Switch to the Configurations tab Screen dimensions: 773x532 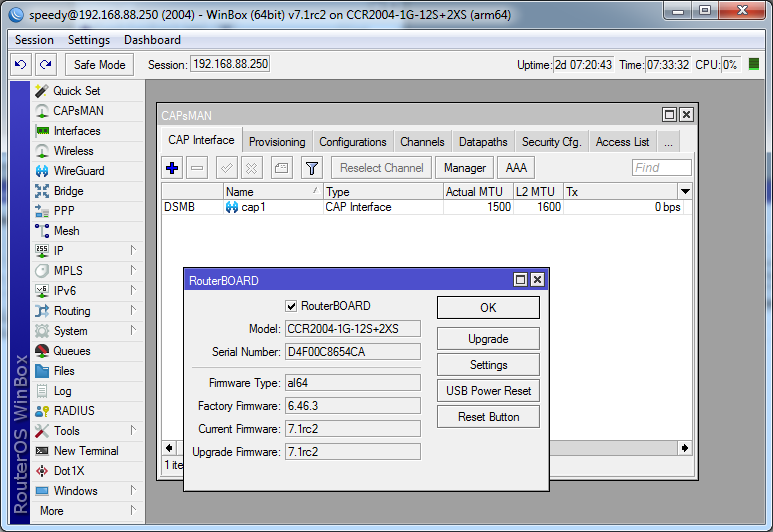353,142
